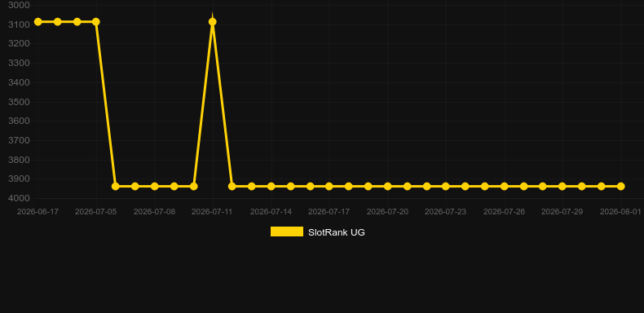Select the data point above 2026-07-05
644x313 pixels.
pyautogui.click(x=96, y=22)
